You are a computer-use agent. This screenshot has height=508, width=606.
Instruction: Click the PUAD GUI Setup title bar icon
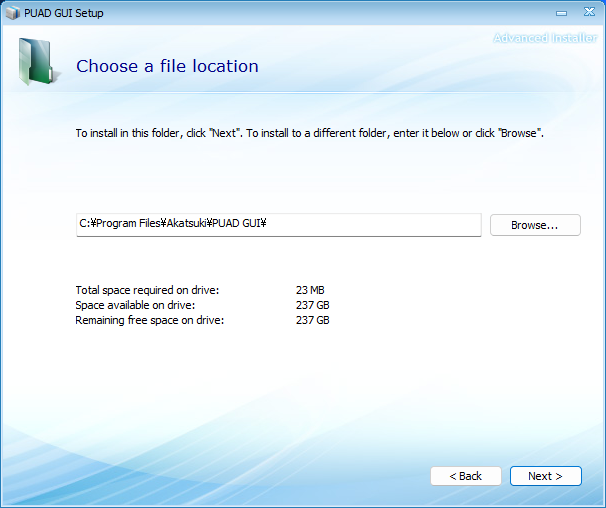pos(12,13)
